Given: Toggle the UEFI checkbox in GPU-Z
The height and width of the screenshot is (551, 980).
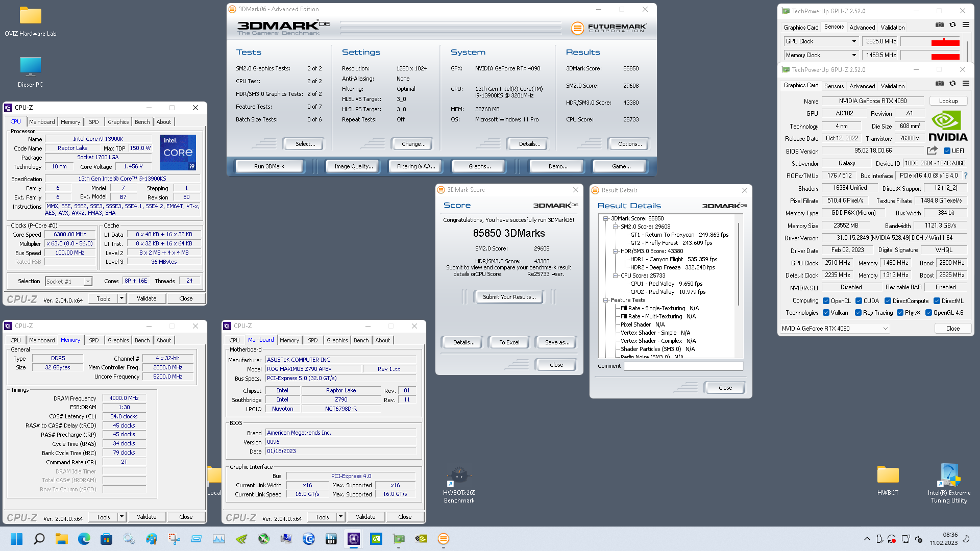Looking at the screenshot, I should (947, 151).
